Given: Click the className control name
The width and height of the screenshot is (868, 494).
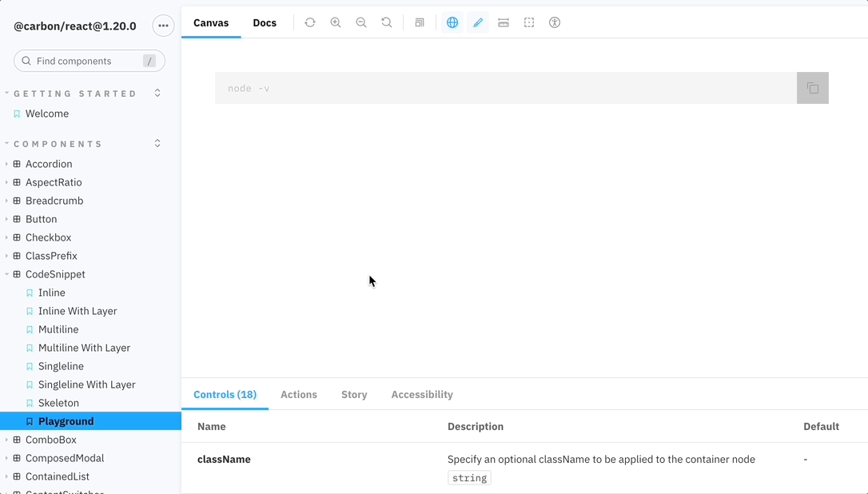Looking at the screenshot, I should pyautogui.click(x=225, y=459).
